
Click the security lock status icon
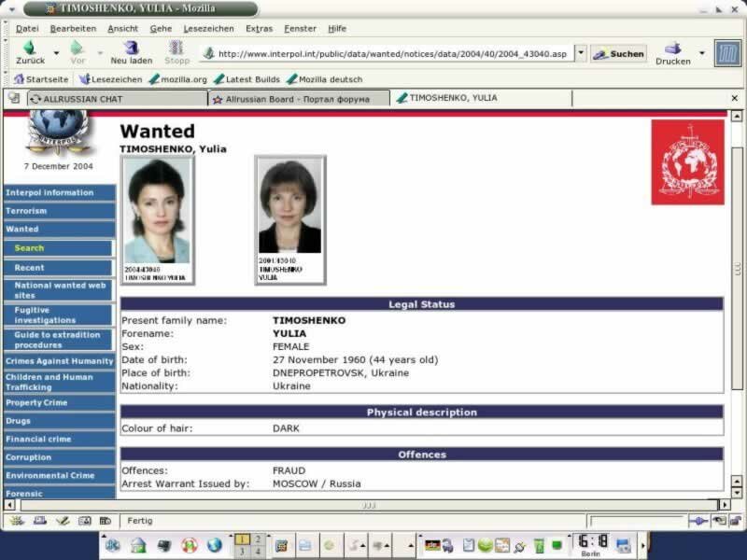tap(735, 521)
